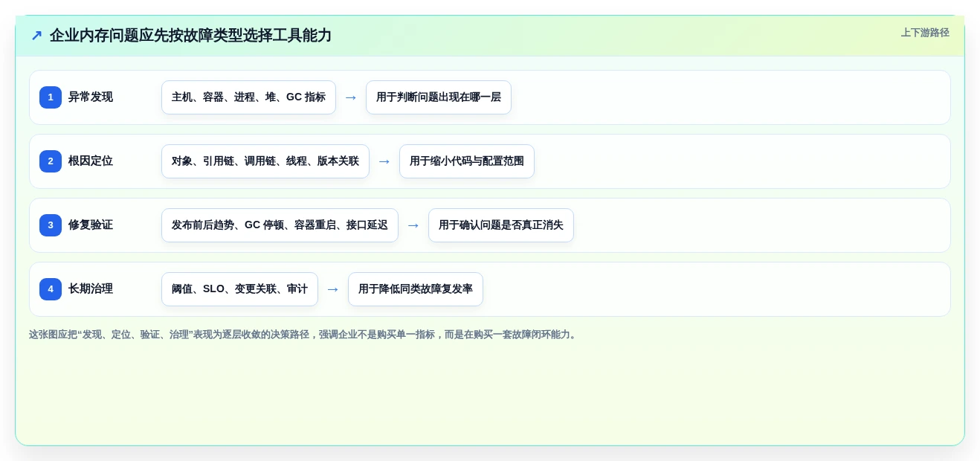Click the 用于缩小代码与配置范围 chip
This screenshot has width=980, height=461.
point(467,161)
